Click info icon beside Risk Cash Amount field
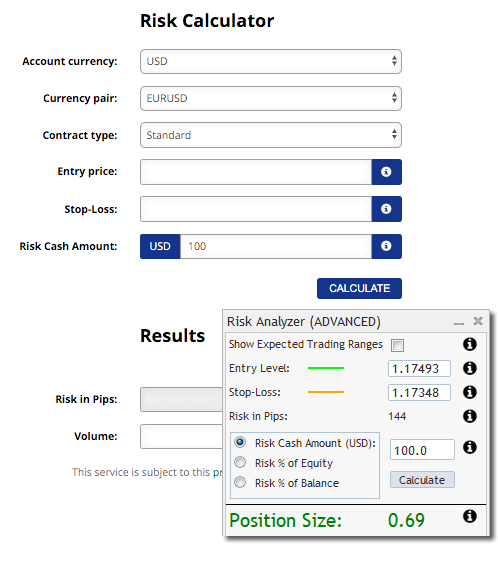 386,246
